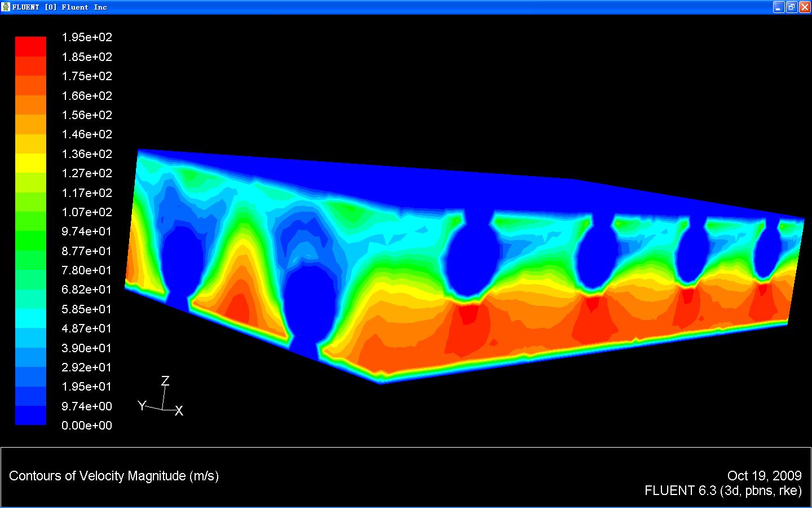
Task: Click the 1.95e+02 maximum legend value
Action: click(x=87, y=37)
